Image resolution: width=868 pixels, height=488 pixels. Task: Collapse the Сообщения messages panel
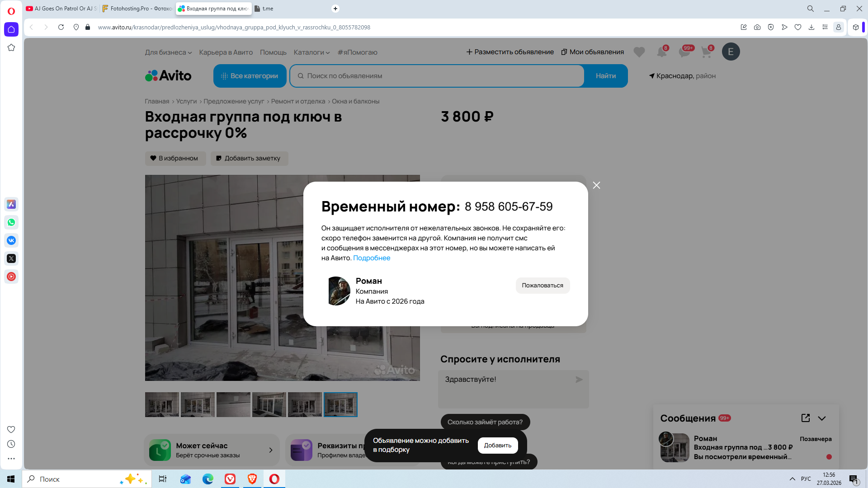tap(822, 418)
